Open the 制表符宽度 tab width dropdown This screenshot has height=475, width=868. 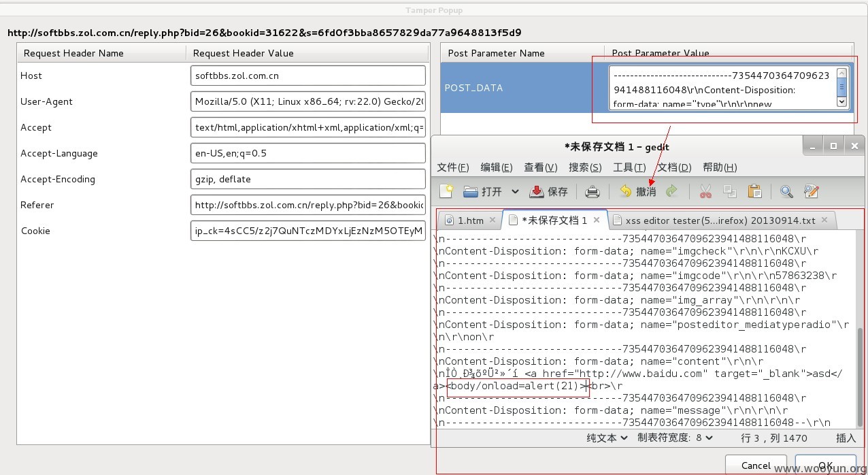click(x=675, y=438)
